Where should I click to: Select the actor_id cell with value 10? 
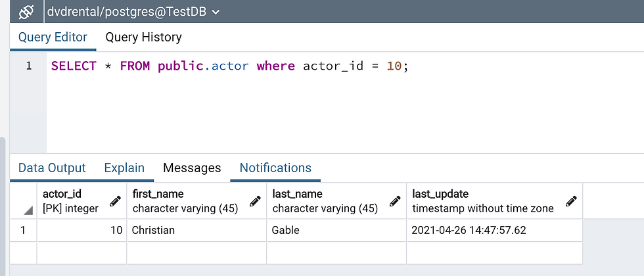pos(81,231)
